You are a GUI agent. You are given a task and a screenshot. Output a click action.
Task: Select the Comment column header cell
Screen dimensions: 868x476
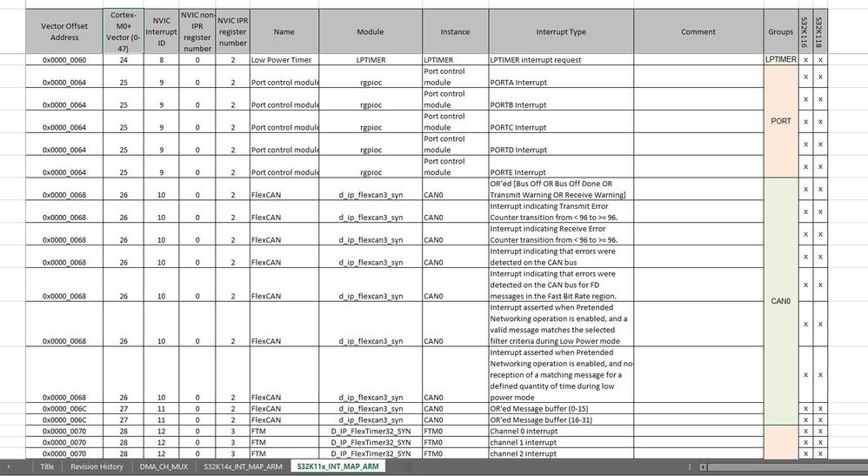pos(698,31)
